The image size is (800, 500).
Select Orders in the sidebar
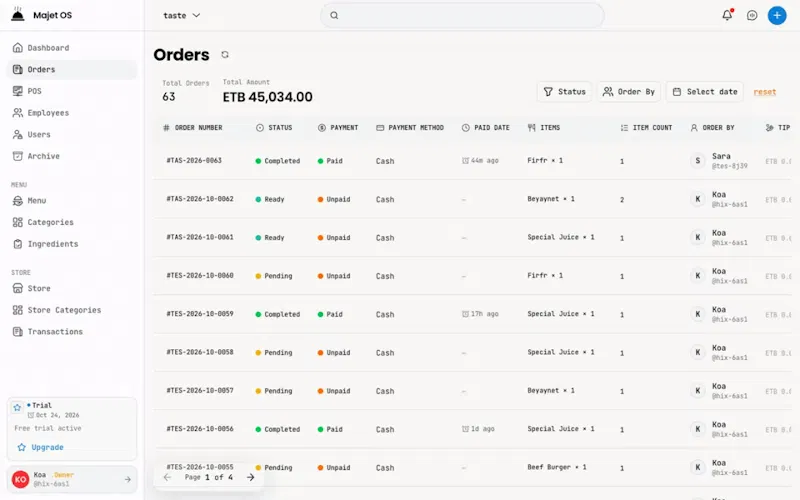(71, 69)
